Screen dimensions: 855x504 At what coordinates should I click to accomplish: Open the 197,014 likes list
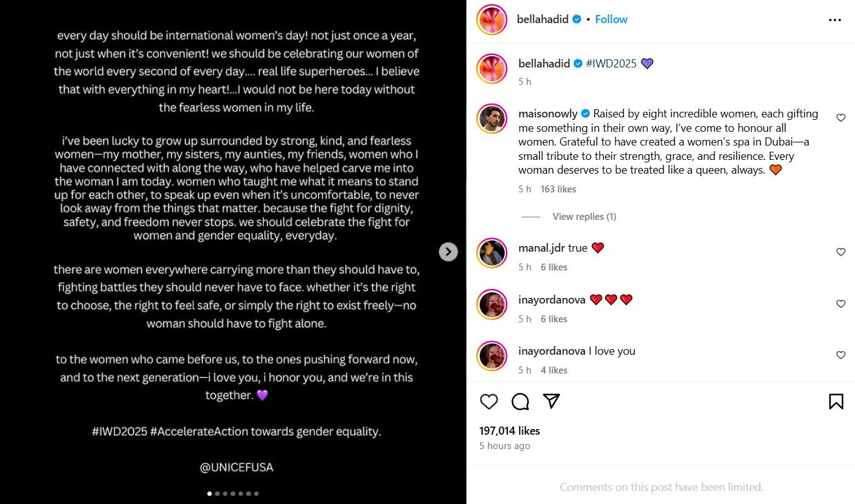[x=509, y=430]
